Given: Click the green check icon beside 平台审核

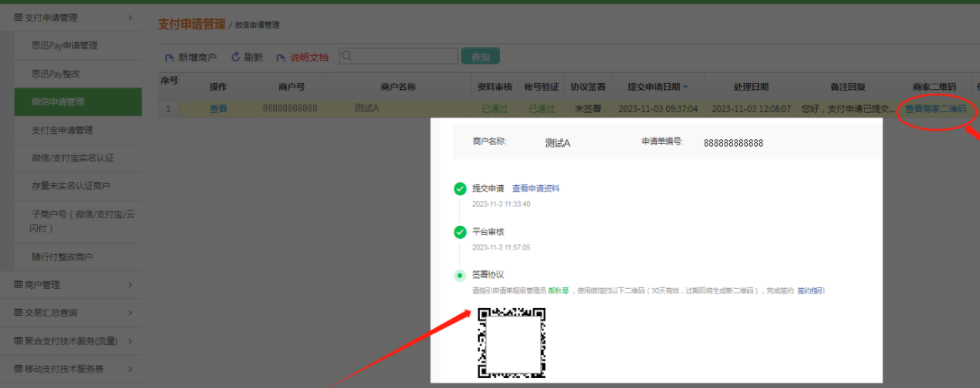Looking at the screenshot, I should click(x=460, y=231).
